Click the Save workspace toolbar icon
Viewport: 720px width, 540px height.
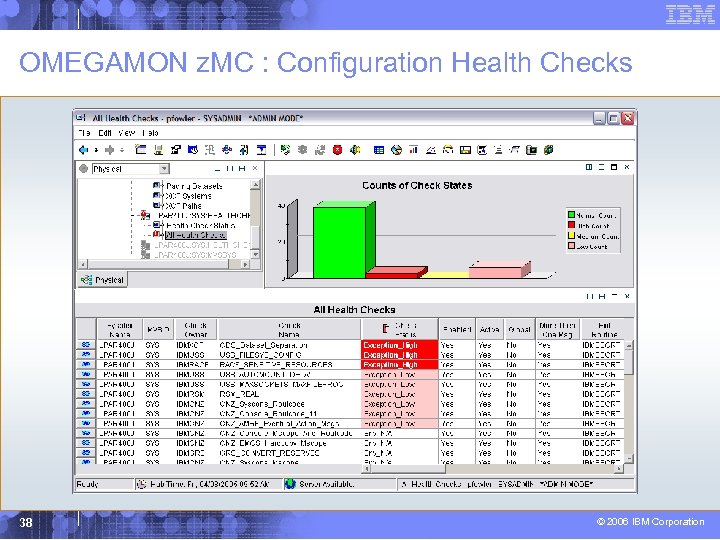click(x=158, y=150)
